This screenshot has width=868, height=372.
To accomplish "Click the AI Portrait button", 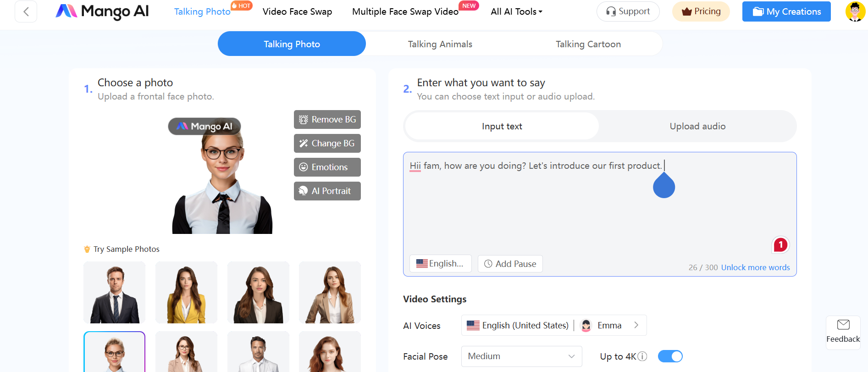I will 327,191.
